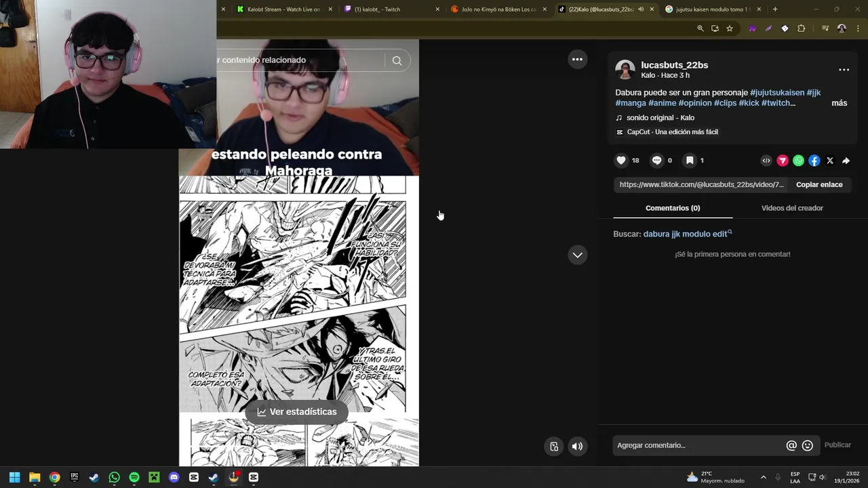Expand description with más
The width and height of the screenshot is (868, 488).
[839, 103]
